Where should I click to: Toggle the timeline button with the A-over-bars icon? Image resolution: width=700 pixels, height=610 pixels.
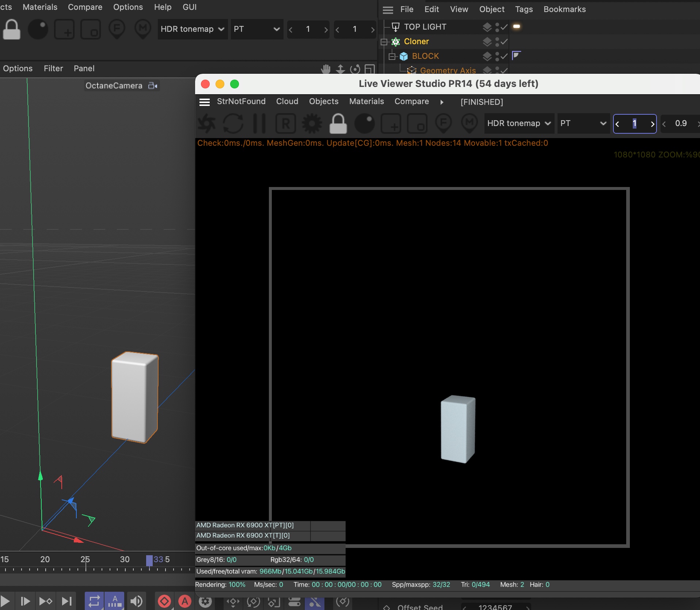pos(115,601)
